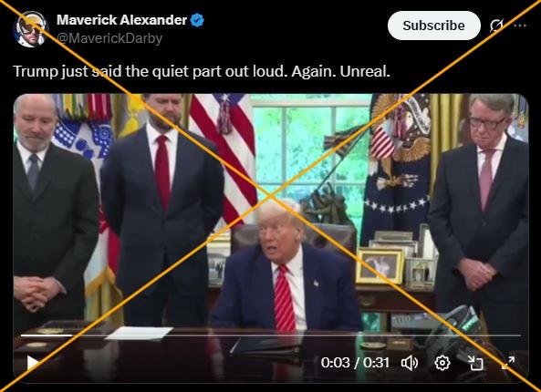Subscribe to Maverick Alexander
Viewport: 541px width, 392px height.
tap(433, 26)
